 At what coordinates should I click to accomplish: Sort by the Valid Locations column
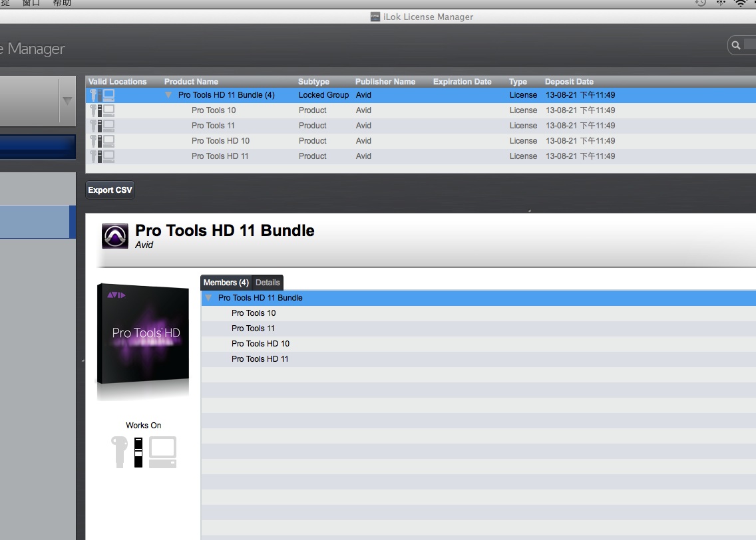coord(117,82)
